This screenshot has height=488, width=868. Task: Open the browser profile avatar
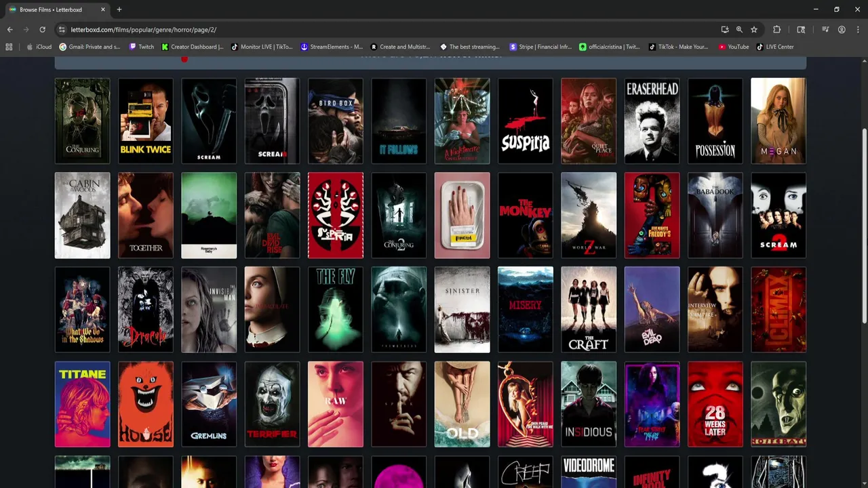[842, 30]
